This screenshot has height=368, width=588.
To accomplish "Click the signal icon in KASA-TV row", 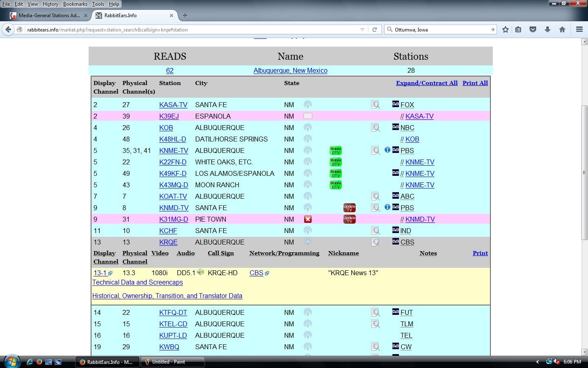I will pos(307,105).
